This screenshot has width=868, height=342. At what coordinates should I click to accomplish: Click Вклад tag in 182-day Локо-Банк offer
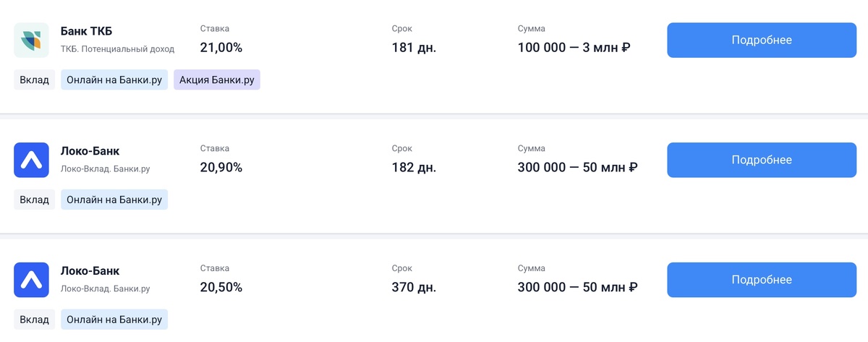click(35, 200)
